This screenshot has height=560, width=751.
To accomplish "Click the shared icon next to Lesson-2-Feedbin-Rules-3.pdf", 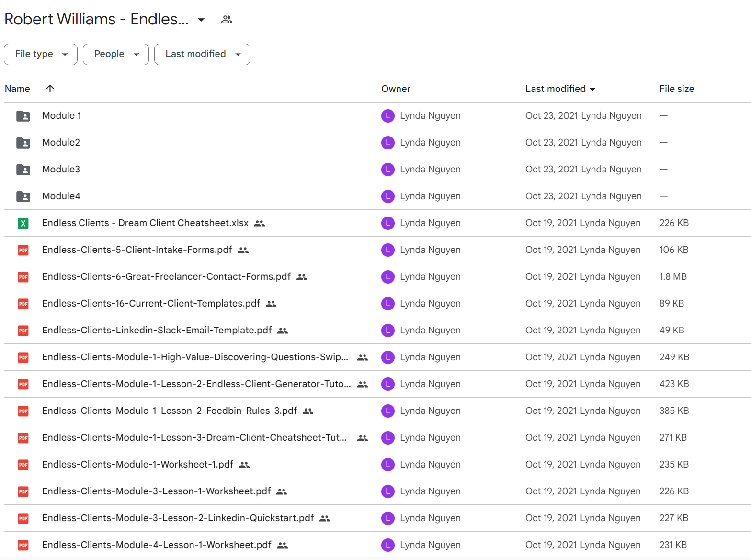I will click(308, 411).
